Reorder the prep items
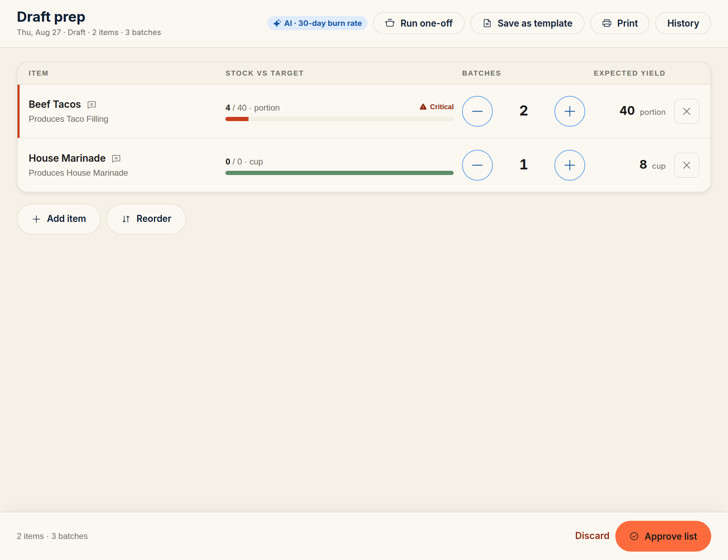Image resolution: width=728 pixels, height=560 pixels. [146, 219]
